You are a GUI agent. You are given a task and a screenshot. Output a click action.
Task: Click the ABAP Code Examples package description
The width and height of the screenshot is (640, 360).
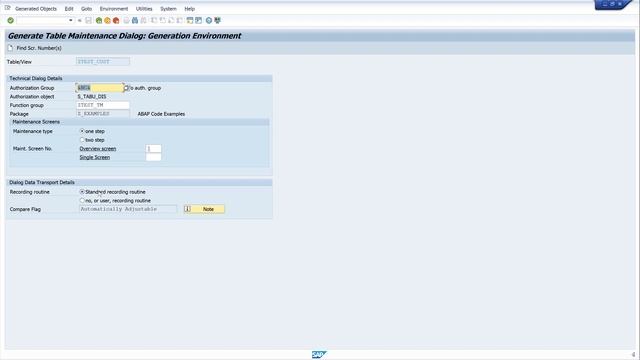161,114
